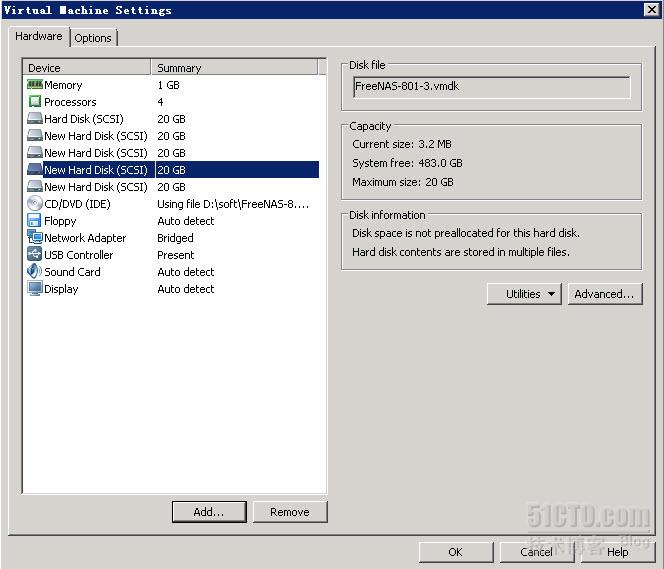Image resolution: width=664 pixels, height=569 pixels.
Task: Open Advanced disk settings
Action: pyautogui.click(x=605, y=294)
